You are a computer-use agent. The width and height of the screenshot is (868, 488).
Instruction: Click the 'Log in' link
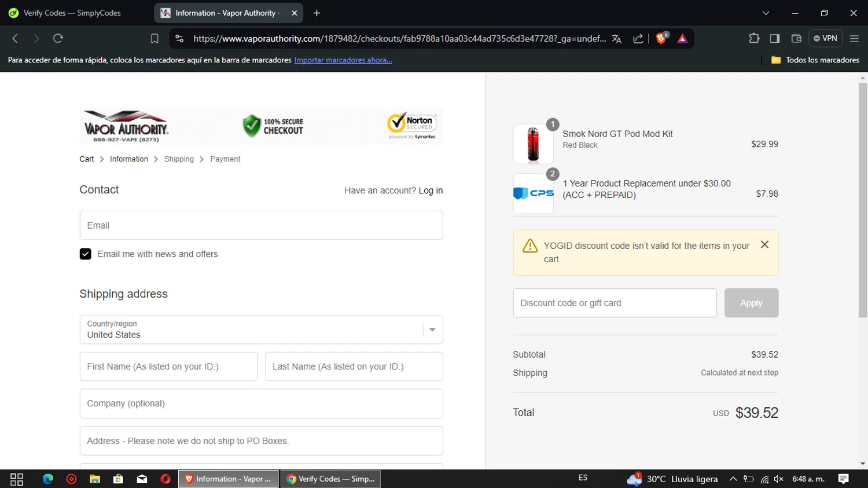click(x=431, y=190)
